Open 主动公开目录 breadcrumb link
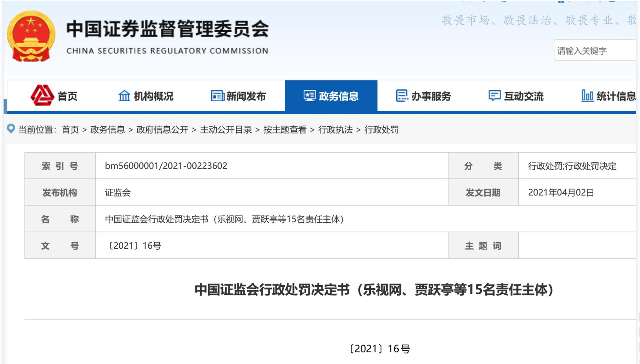The height and width of the screenshot is (364, 640). pos(226,130)
